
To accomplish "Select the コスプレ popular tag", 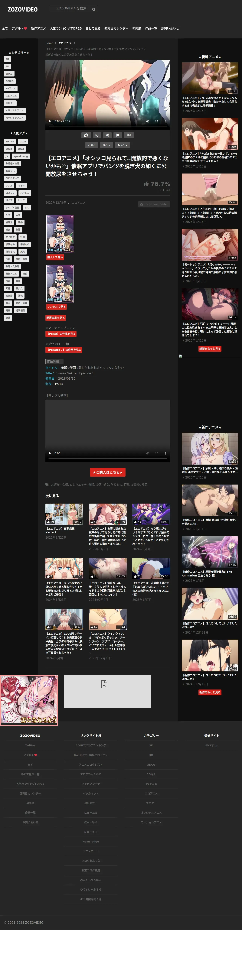I will [x=10, y=193].
